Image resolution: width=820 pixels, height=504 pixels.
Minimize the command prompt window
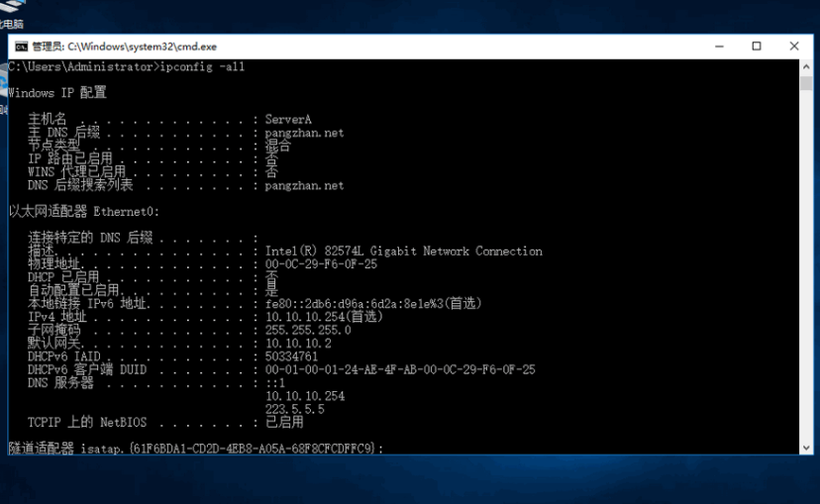click(720, 47)
